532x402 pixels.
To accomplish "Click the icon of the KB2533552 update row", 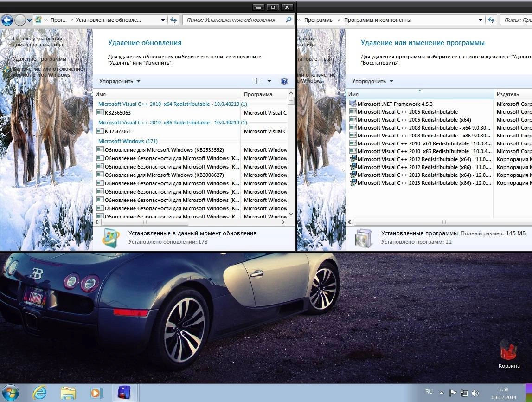I will pos(100,149).
